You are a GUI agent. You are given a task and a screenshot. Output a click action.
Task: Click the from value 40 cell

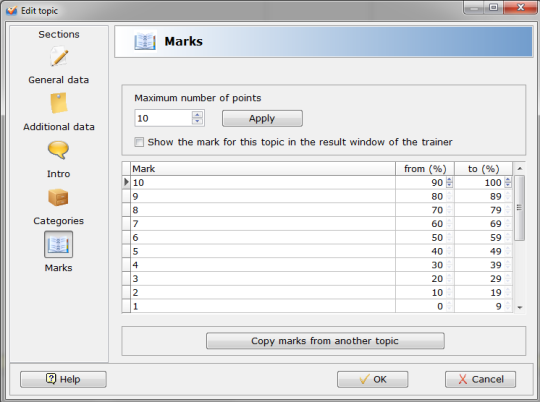click(x=425, y=251)
